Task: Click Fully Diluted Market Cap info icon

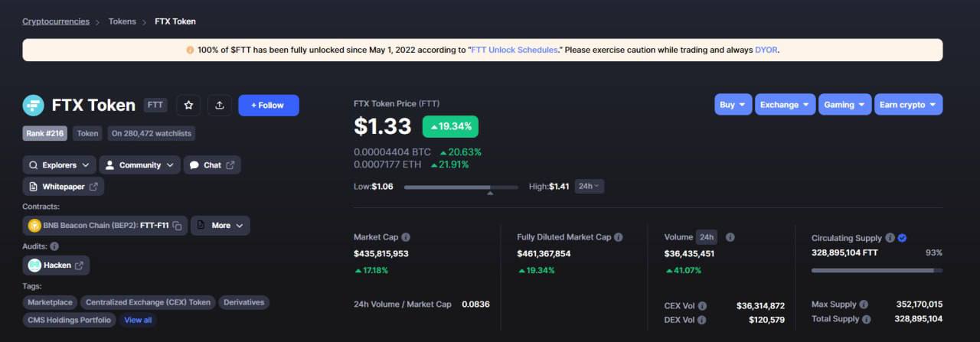Action: tap(619, 237)
